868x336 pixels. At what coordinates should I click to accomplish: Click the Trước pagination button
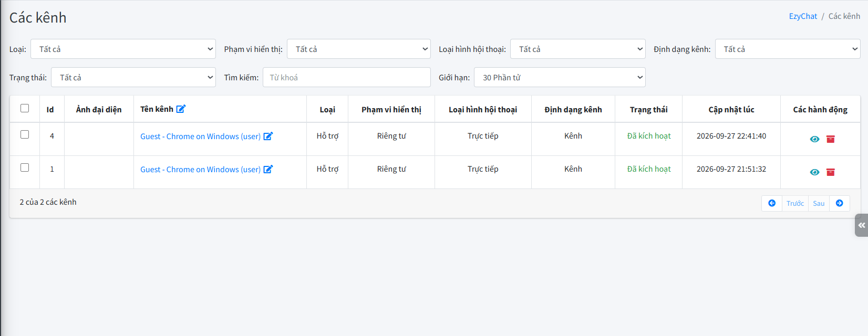click(x=795, y=203)
